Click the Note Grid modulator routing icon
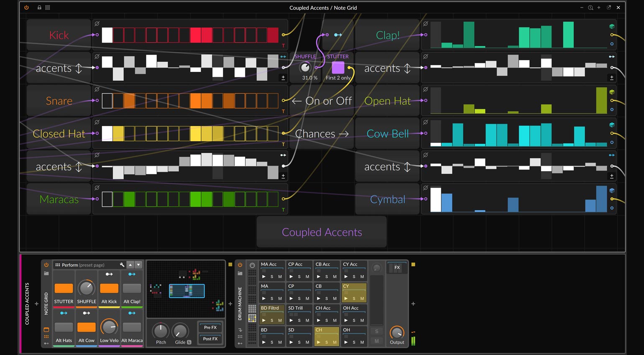644x355 pixels. (46, 343)
